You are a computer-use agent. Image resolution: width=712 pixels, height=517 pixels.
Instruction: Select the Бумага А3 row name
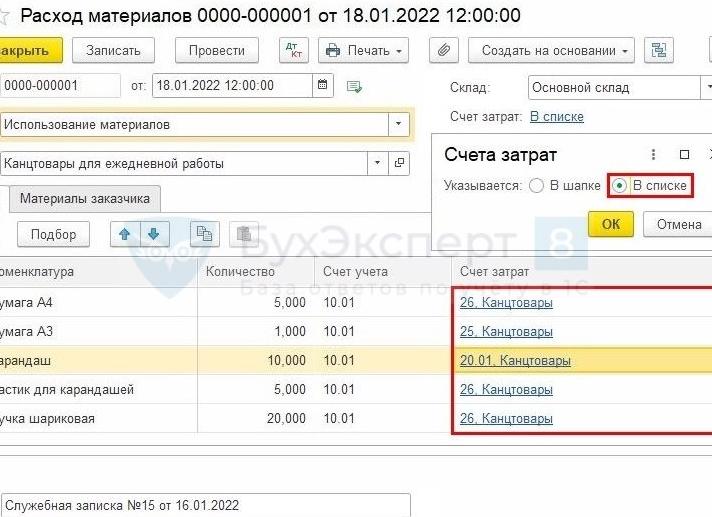click(26, 331)
